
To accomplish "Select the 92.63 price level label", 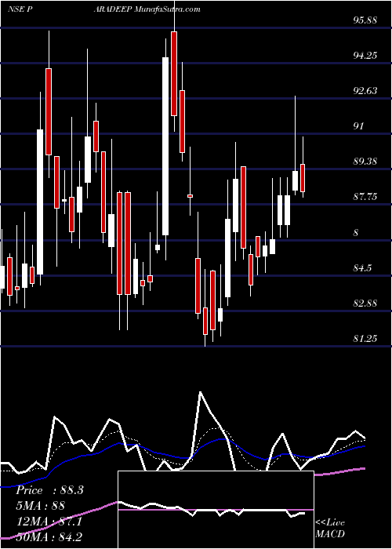I will [365, 91].
